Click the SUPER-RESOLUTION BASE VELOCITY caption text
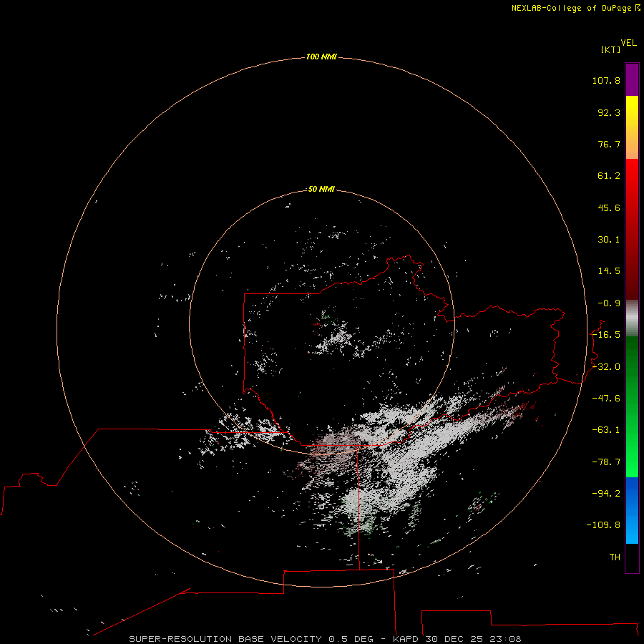644x644 pixels. 225,639
